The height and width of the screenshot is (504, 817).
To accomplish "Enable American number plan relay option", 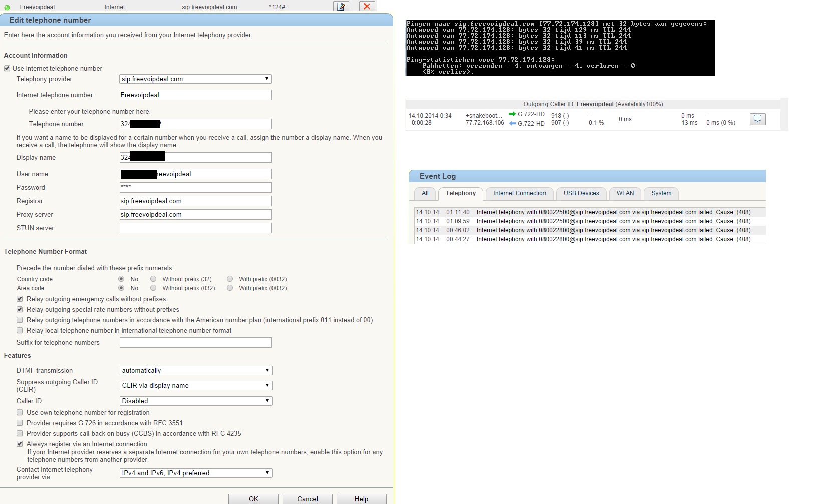I will (x=20, y=320).
